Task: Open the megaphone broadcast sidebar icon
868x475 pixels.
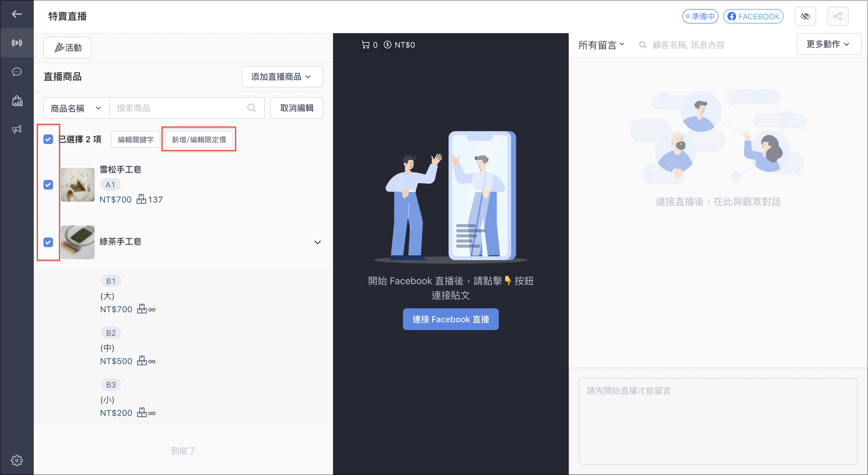Action: coord(17,129)
